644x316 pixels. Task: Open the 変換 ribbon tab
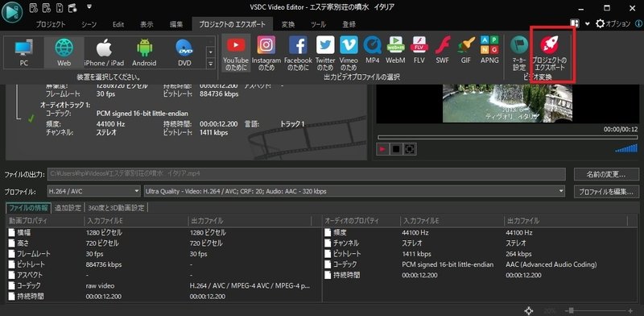point(288,24)
